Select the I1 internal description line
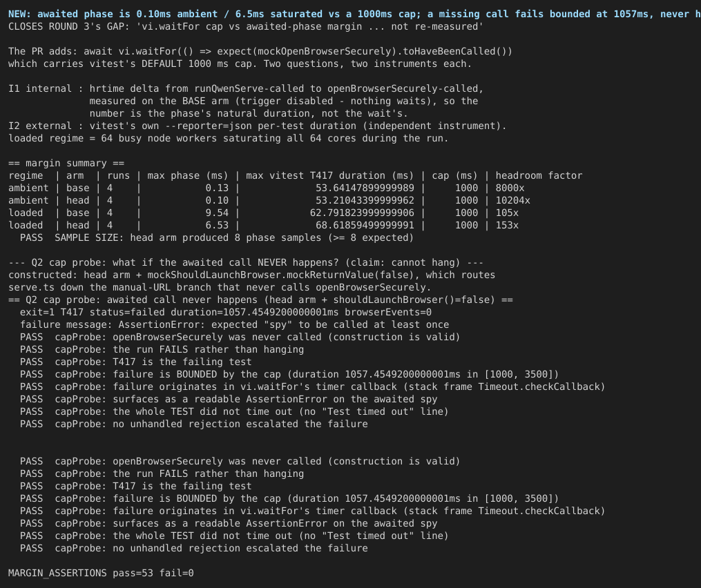Image resolution: width=701 pixels, height=588 pixels. (246, 89)
